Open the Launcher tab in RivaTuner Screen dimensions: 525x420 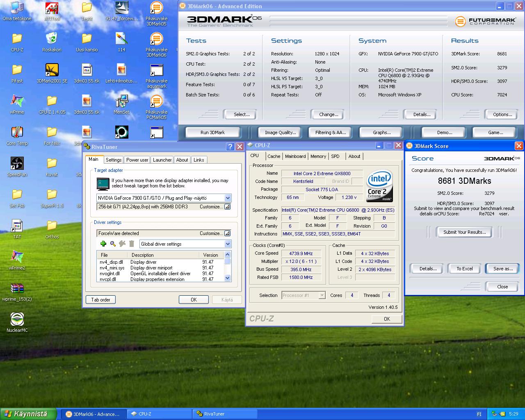(162, 160)
